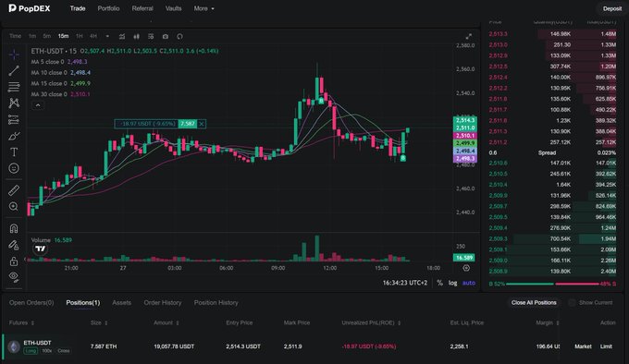The width and height of the screenshot is (629, 364).
Task: Open the Vaults navigation tab
Action: 173,8
